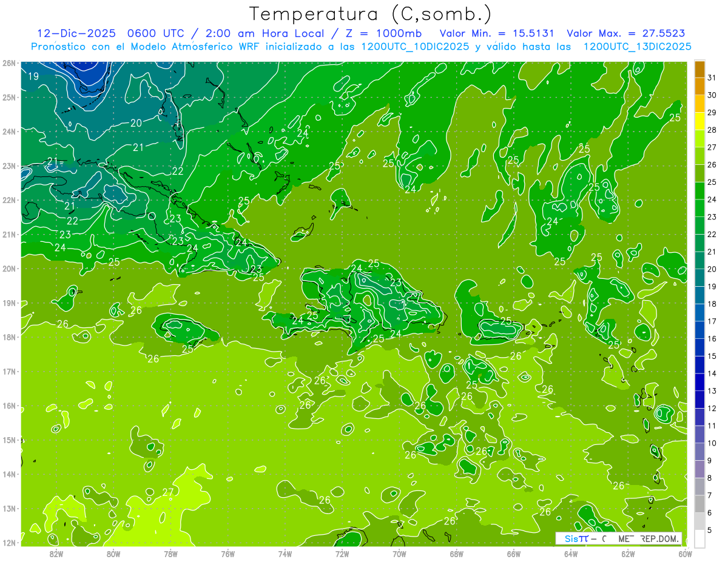Click the colorbar label "5"
Viewport: 728px width, 562px height.
710,530
